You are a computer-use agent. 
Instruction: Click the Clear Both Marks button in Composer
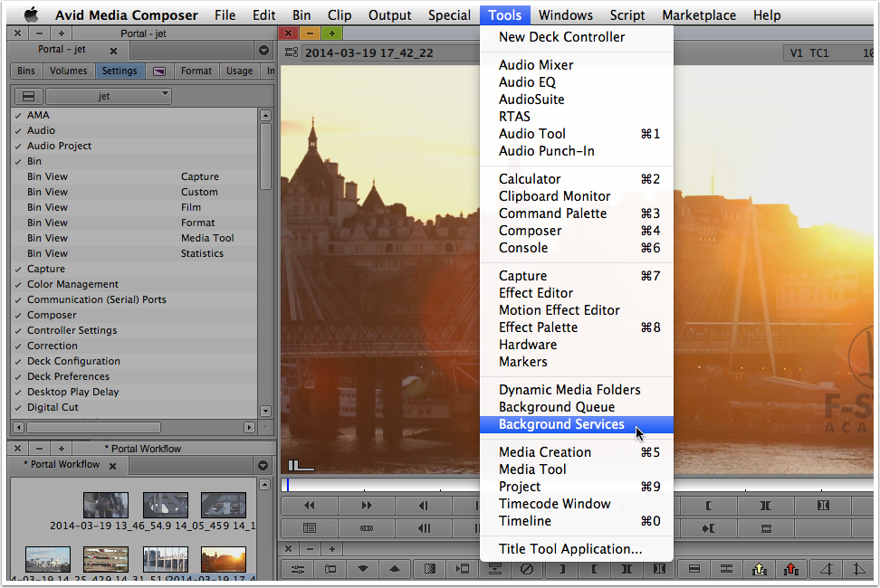point(823,506)
